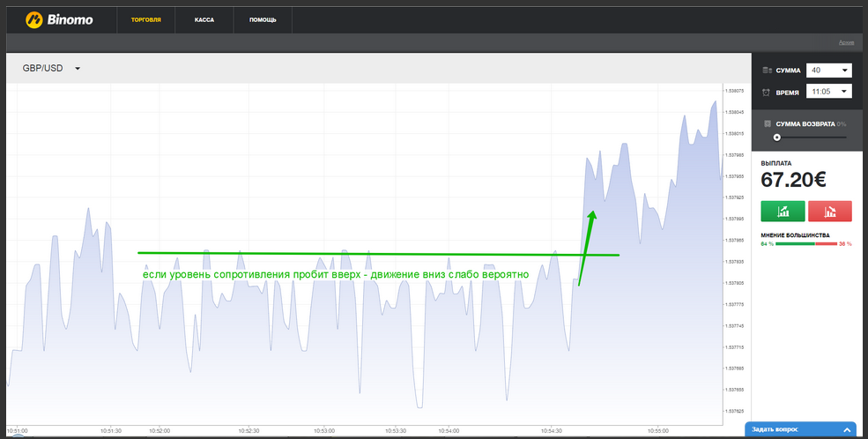868x439 pixels.
Task: Click the 10:52:00 time axis label
Action: point(159,430)
